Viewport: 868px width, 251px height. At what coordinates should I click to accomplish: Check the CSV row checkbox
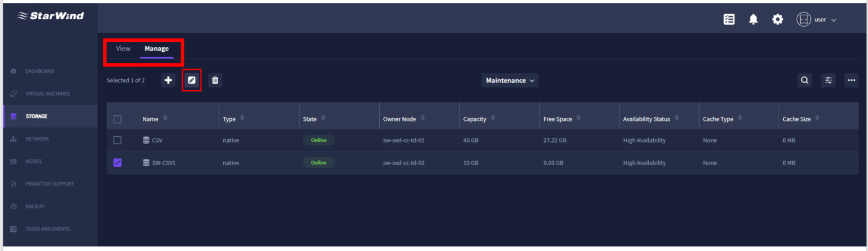tap(118, 140)
